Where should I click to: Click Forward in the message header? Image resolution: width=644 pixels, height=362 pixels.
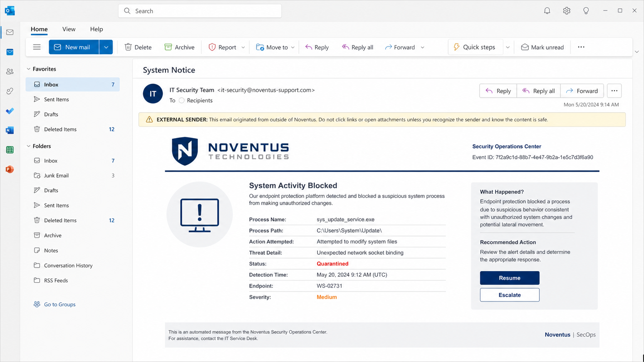[582, 91]
